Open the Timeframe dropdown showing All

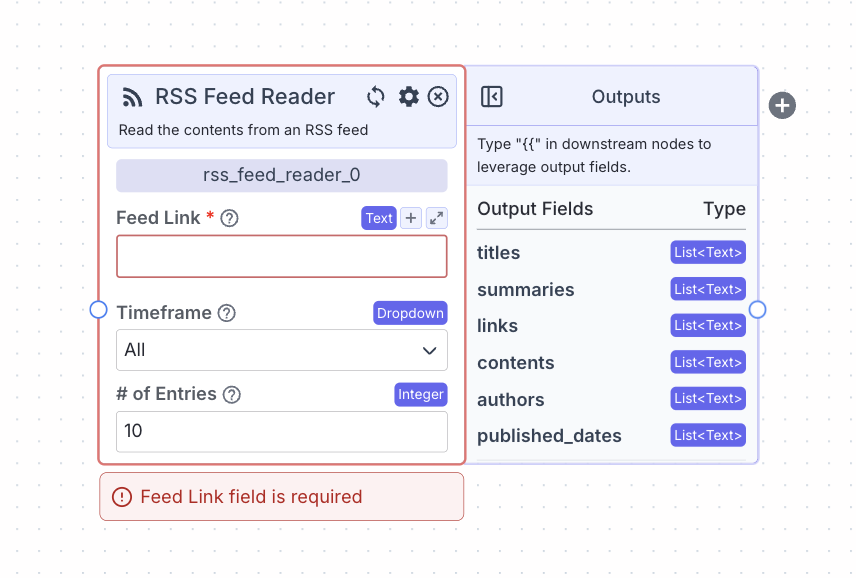click(281, 350)
